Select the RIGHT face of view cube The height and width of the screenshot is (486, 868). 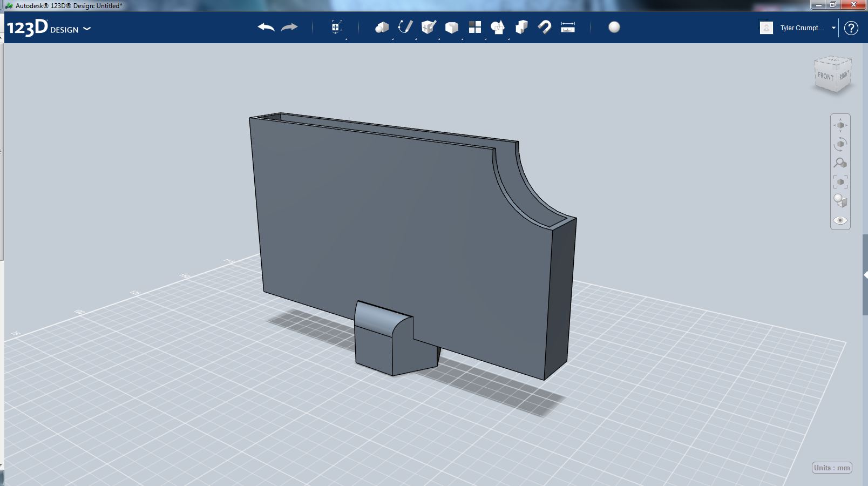tap(844, 75)
